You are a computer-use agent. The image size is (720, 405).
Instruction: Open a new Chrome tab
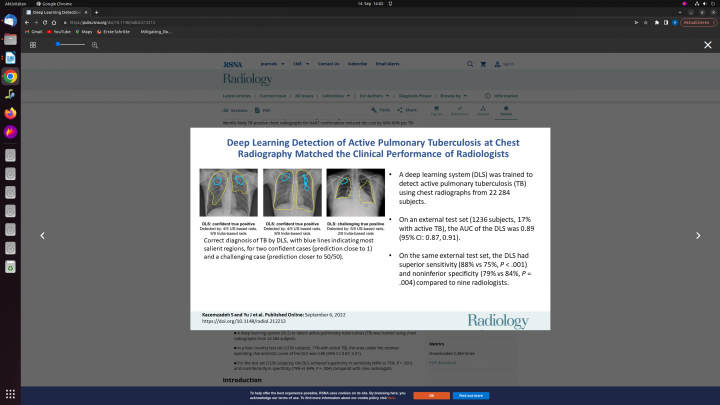point(96,12)
